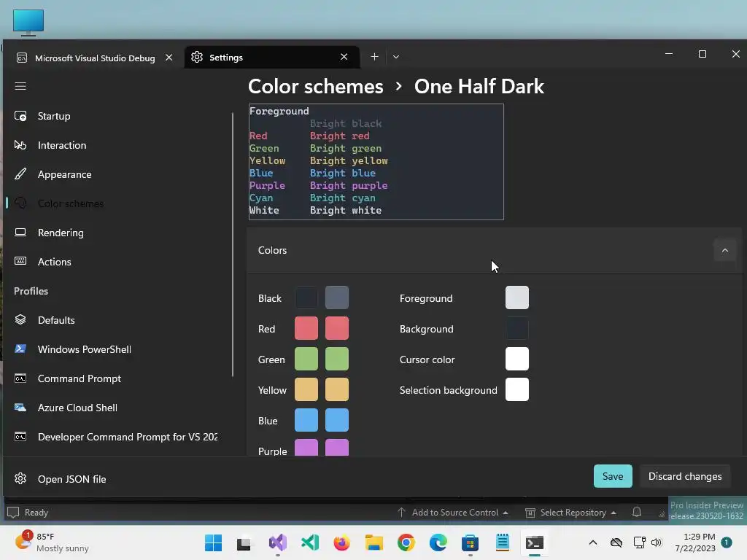The height and width of the screenshot is (560, 747).
Task: Click the Interaction pointer icon
Action: click(20, 145)
